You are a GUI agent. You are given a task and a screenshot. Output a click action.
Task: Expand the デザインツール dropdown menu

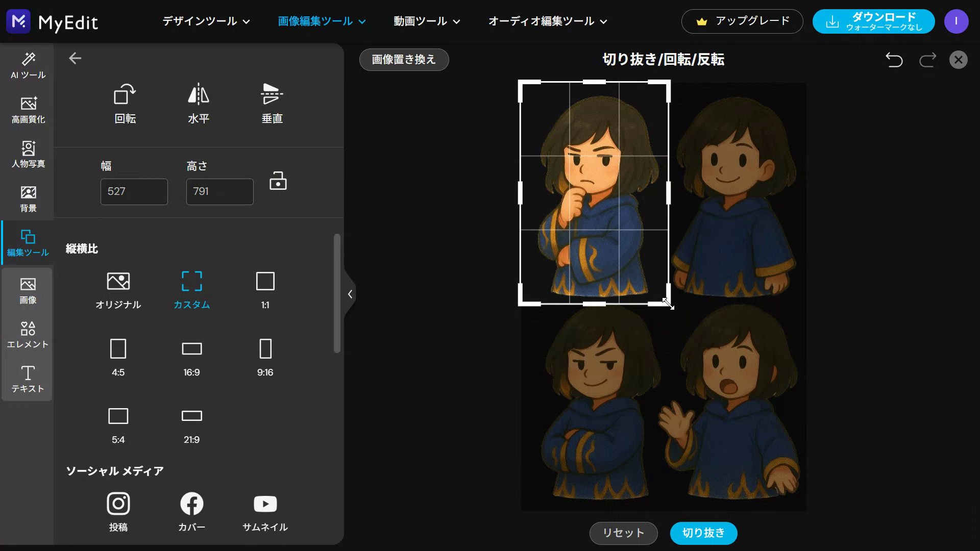point(206,21)
